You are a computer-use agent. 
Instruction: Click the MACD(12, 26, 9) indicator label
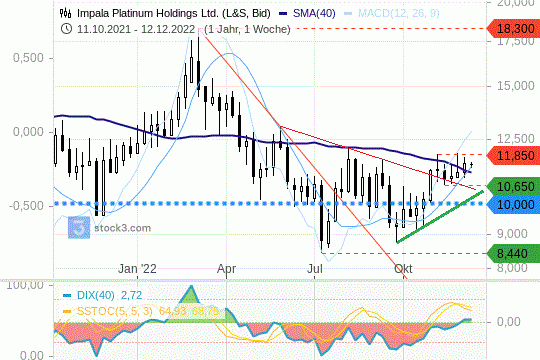pos(399,13)
